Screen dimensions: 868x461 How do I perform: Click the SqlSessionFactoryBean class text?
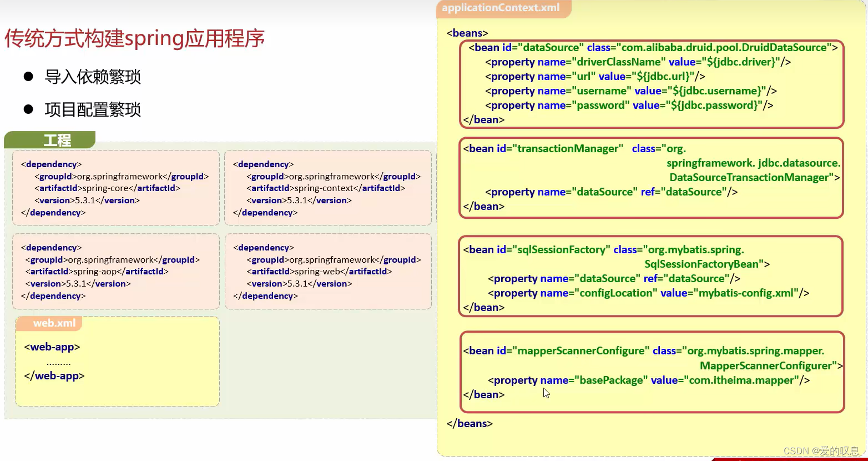pos(707,264)
